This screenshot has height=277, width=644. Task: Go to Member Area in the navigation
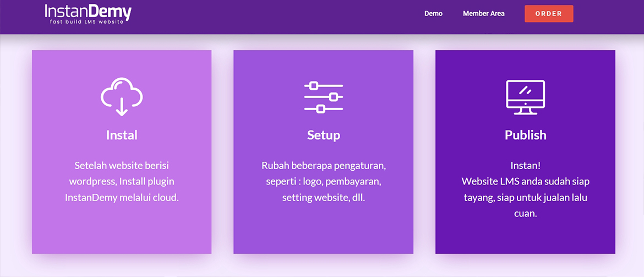483,14
